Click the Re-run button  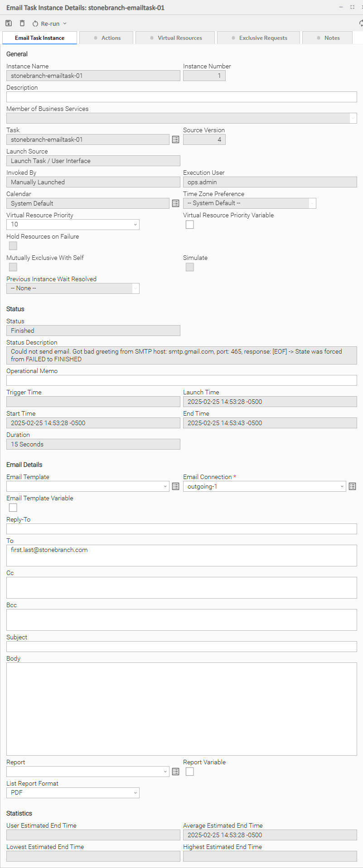(46, 24)
